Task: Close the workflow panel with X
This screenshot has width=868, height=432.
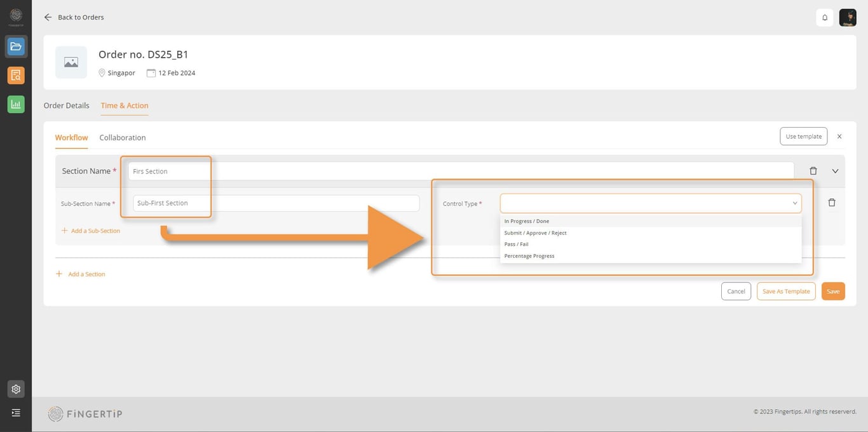Action: pos(839,137)
